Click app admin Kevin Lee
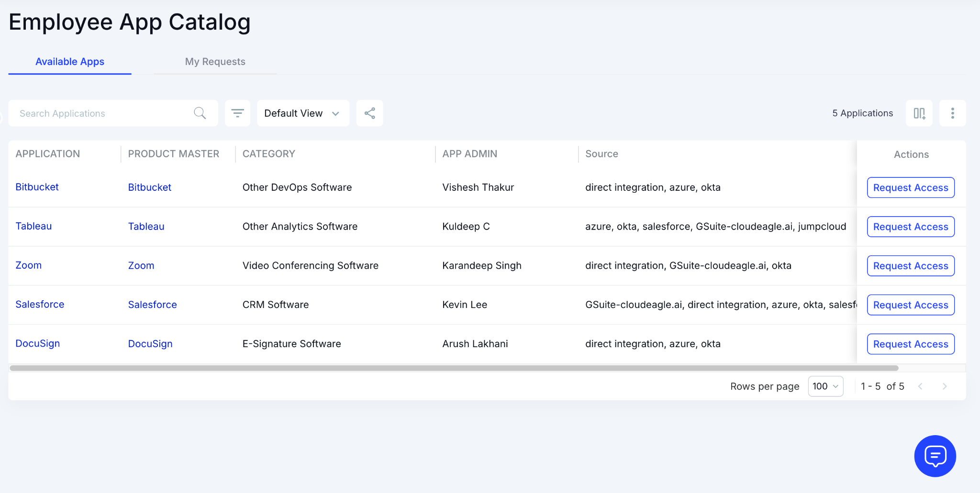This screenshot has width=980, height=493. point(464,305)
